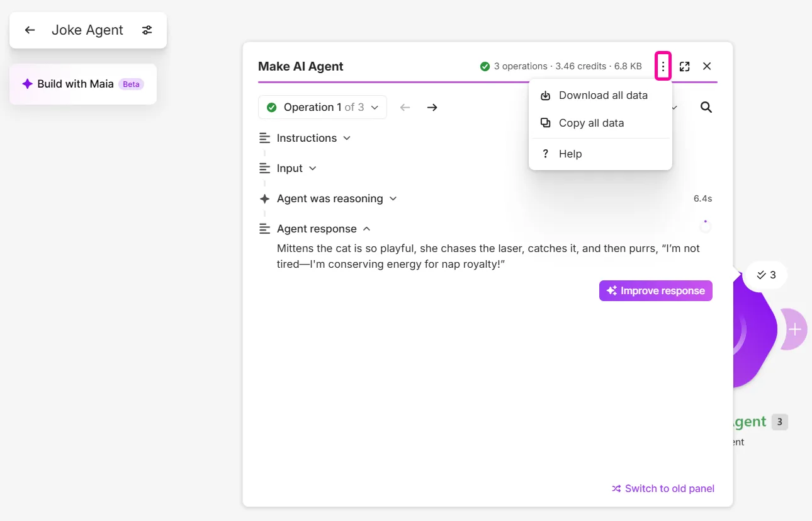Expand the Make AI Agent panel to fullscreen
Screen dimensions: 812x521
click(685, 66)
